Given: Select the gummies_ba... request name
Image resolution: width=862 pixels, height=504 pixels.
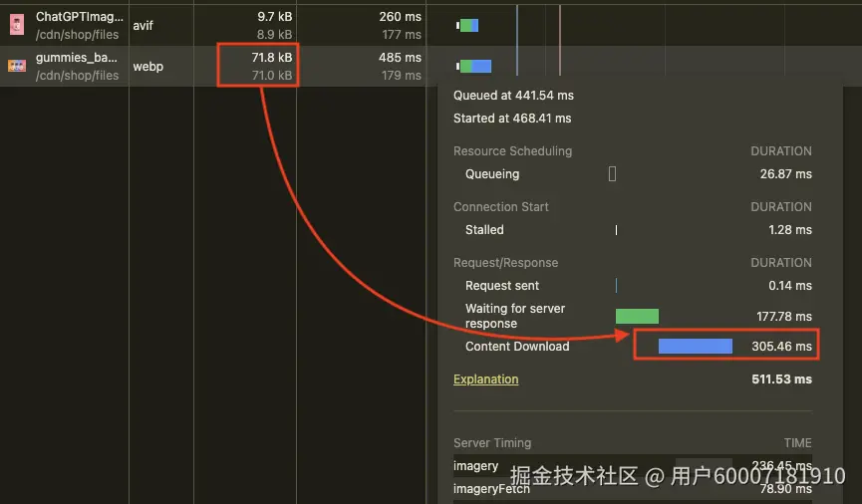Looking at the screenshot, I should 77,57.
